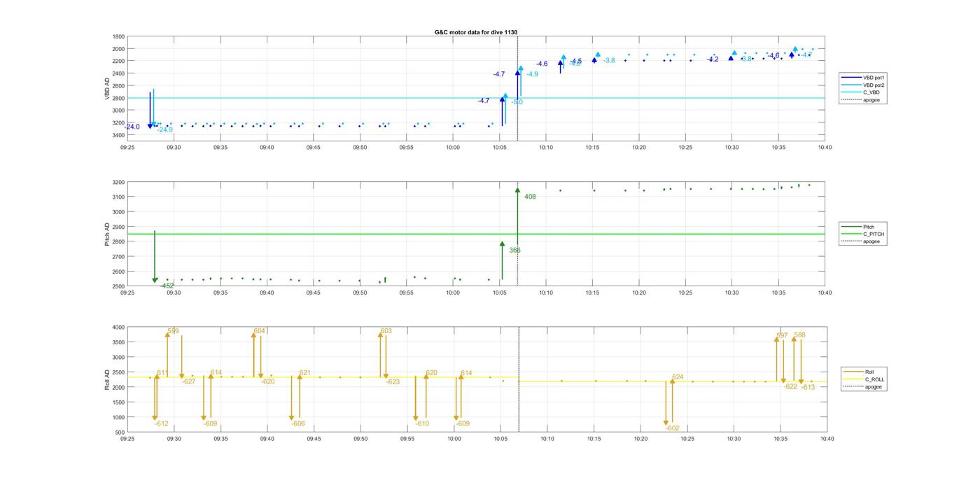This screenshot has height=485, width=980.
Task: Click the "VBD AD" y-axis label
Action: (x=107, y=89)
